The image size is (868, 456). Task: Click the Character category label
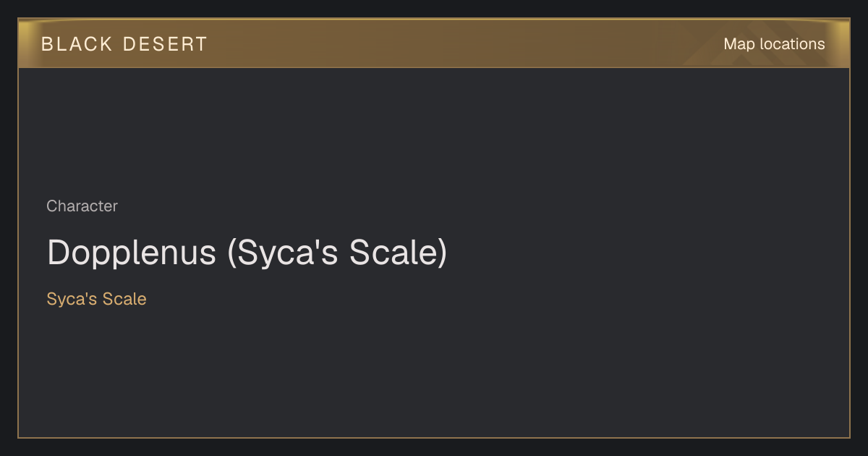82,206
